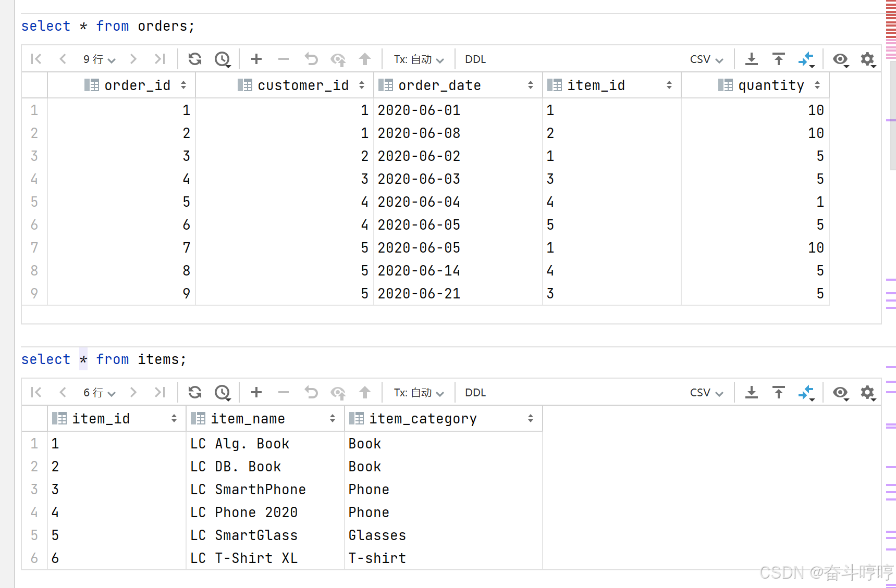Delete selected row in items table
Screen dimensions: 896x588
(284, 392)
